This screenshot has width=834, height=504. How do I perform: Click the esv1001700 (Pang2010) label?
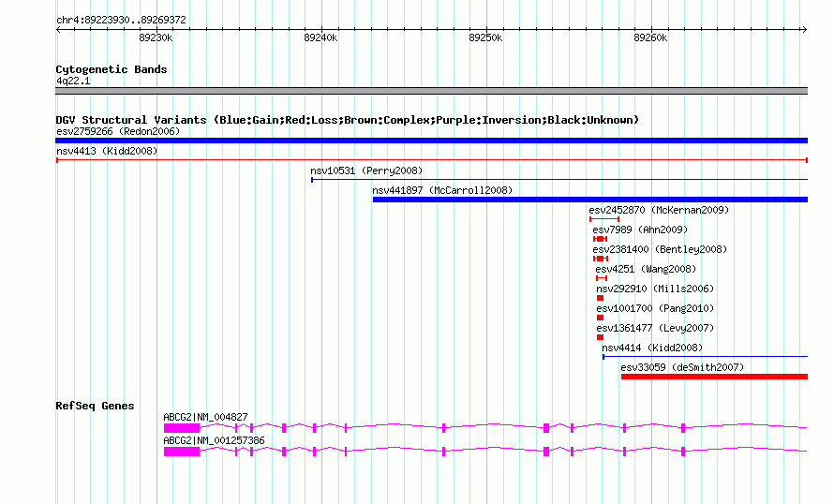tap(655, 308)
